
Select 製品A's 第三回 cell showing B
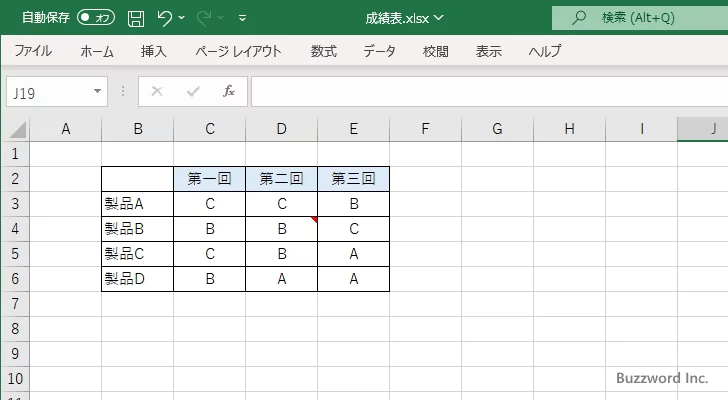(353, 204)
